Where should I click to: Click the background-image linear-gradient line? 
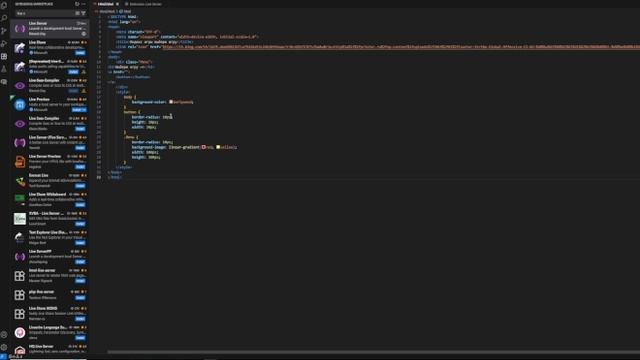(184, 147)
